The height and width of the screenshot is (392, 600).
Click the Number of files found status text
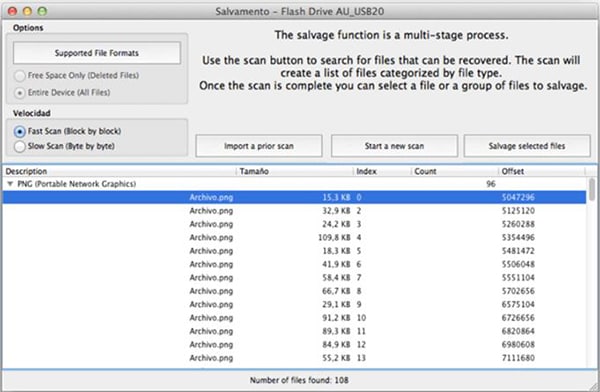pos(299,380)
